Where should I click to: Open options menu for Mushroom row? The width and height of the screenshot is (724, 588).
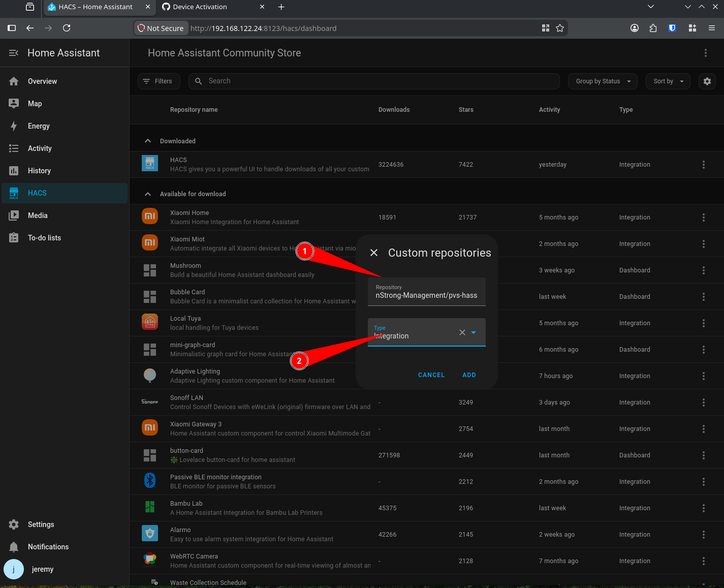704,270
